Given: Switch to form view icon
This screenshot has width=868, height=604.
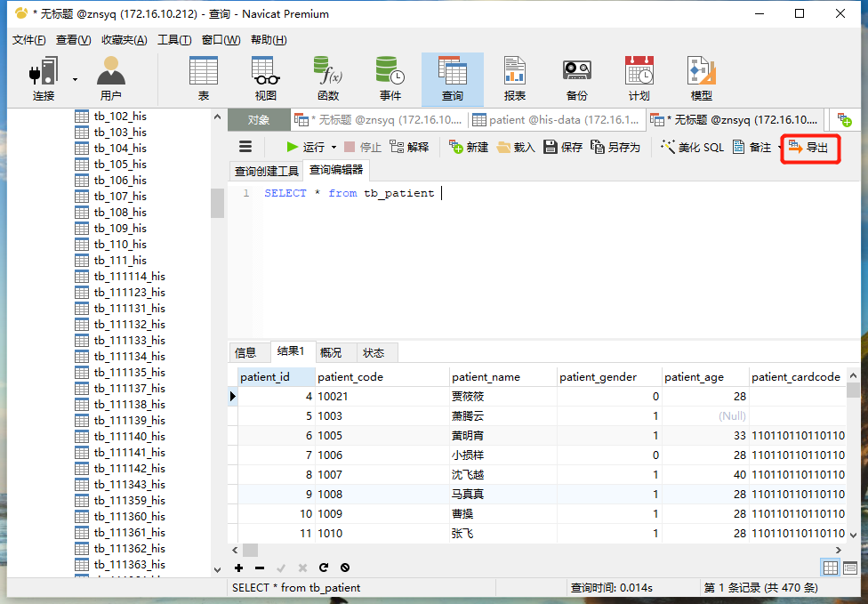Looking at the screenshot, I should coord(849,568).
